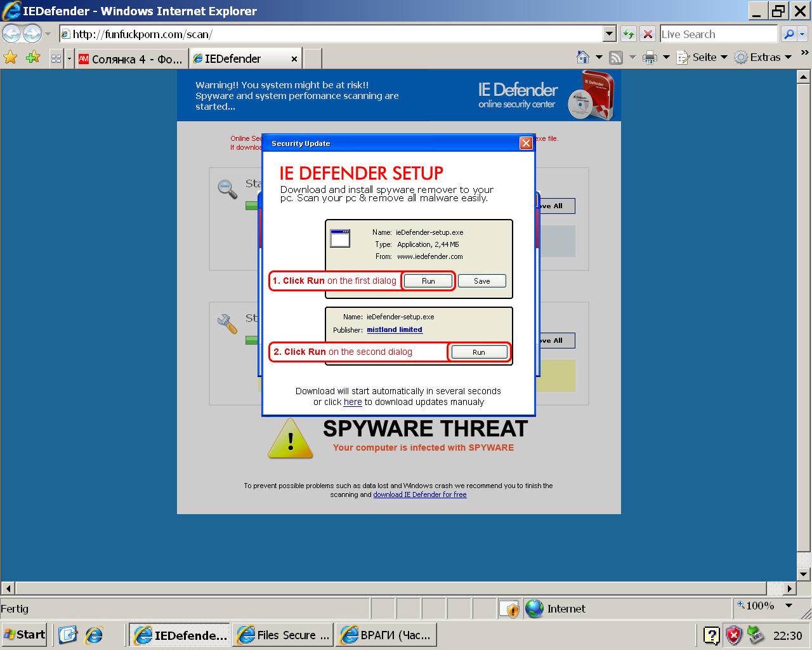Focus the Live Search box
Image resolution: width=812 pixels, height=650 pixels.
tap(719, 34)
